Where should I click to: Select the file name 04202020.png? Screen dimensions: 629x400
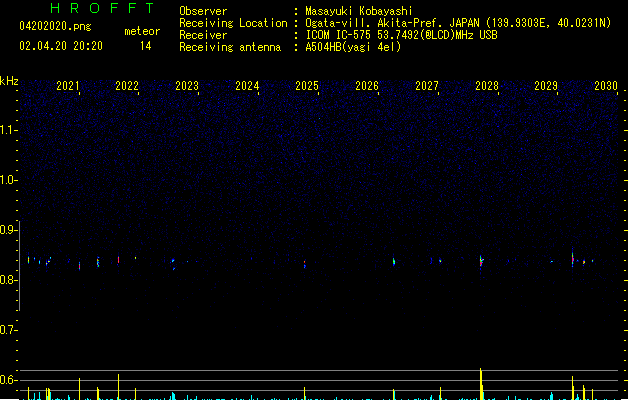tap(55, 26)
